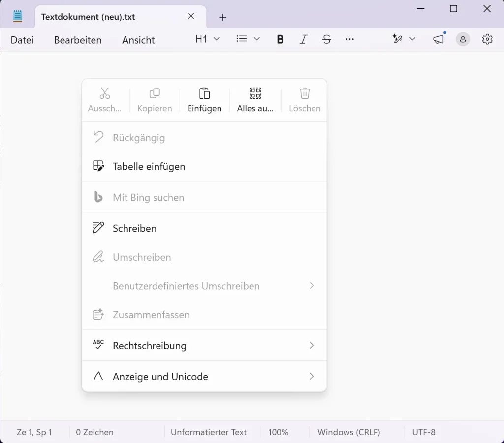Expand the AI tools dropdown arrow

point(412,39)
